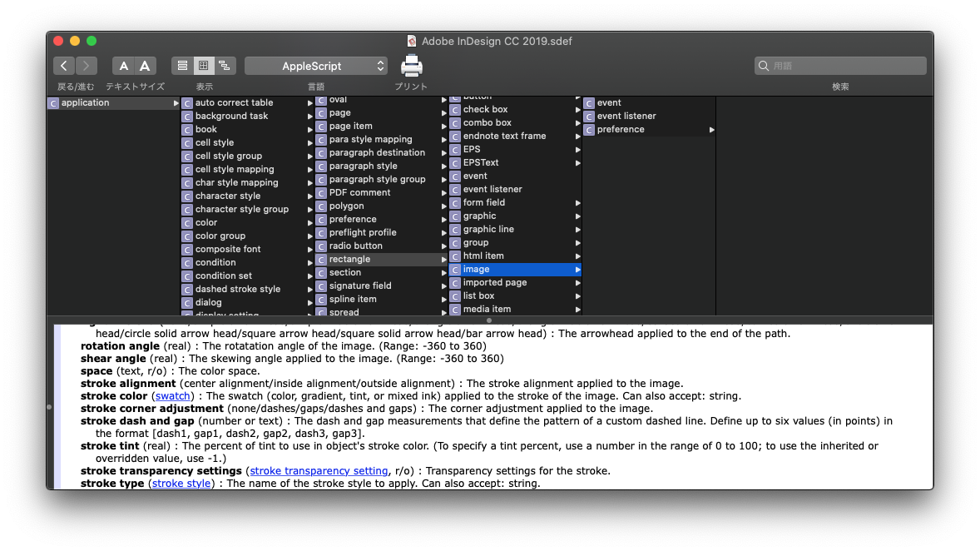Select page item class
Viewport: 980px width, 551px height.
350,126
